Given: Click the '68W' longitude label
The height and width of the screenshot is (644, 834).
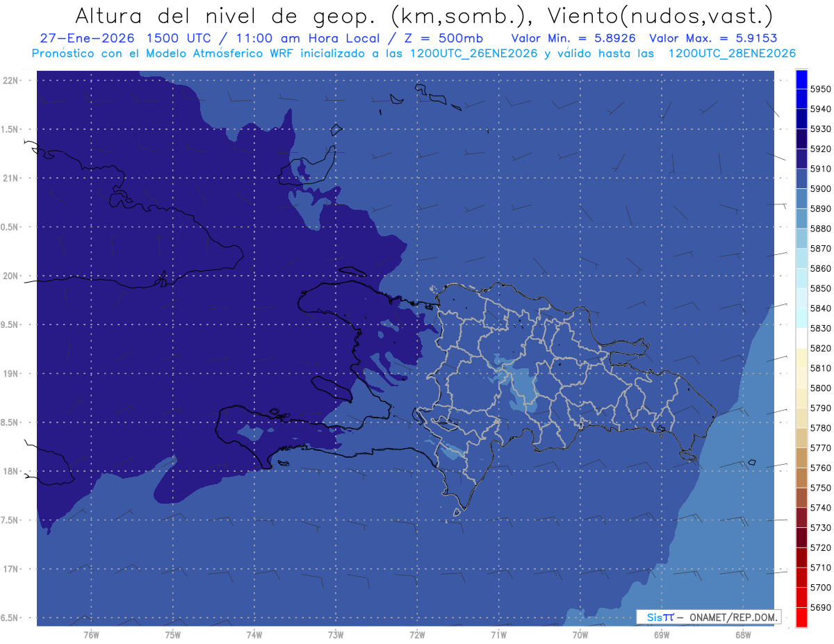Looking at the screenshot, I should coord(743,634).
